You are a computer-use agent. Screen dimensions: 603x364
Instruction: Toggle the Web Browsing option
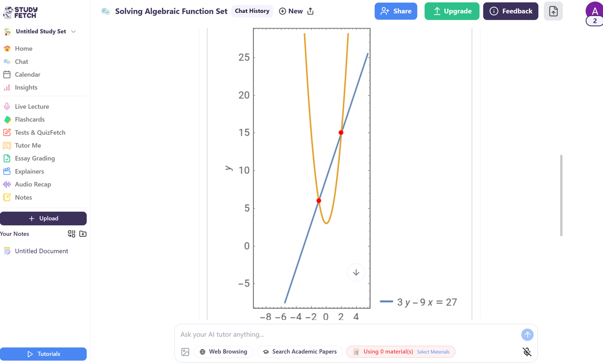click(x=224, y=352)
